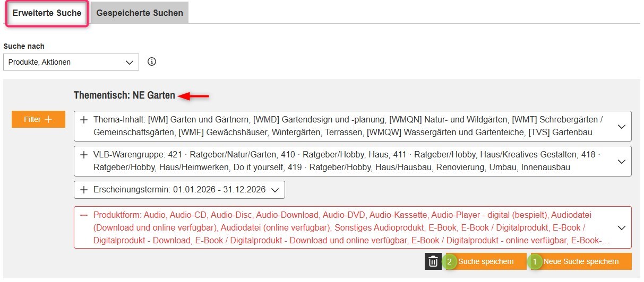
Task: Delete the search using the trash icon
Action: [x=433, y=261]
